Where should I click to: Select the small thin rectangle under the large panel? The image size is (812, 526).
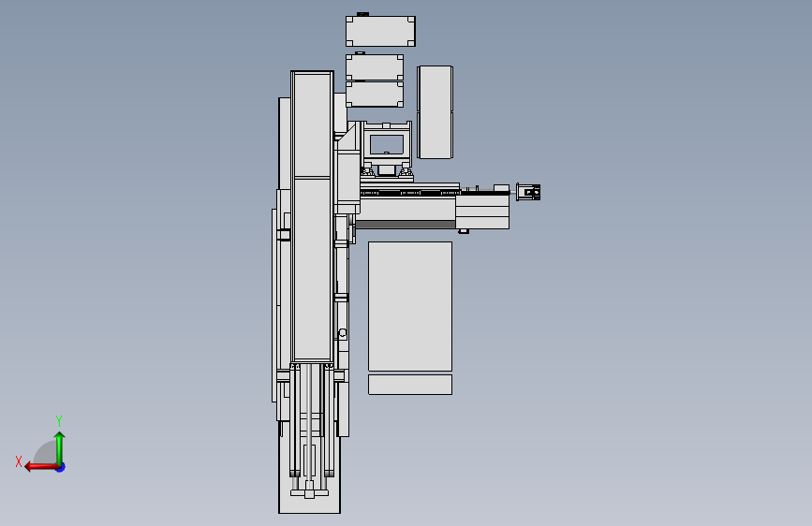click(x=410, y=385)
